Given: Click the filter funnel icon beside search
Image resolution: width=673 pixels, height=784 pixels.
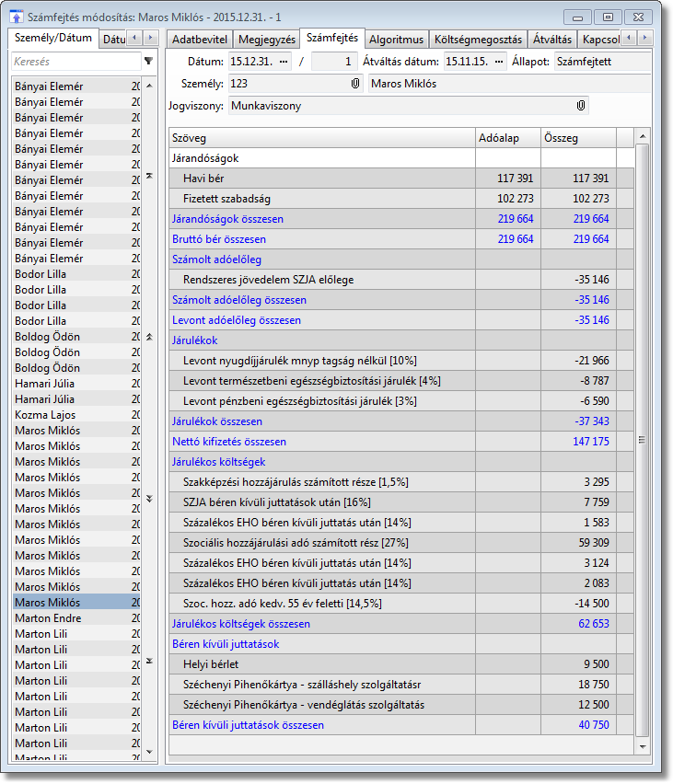Looking at the screenshot, I should click(x=149, y=61).
